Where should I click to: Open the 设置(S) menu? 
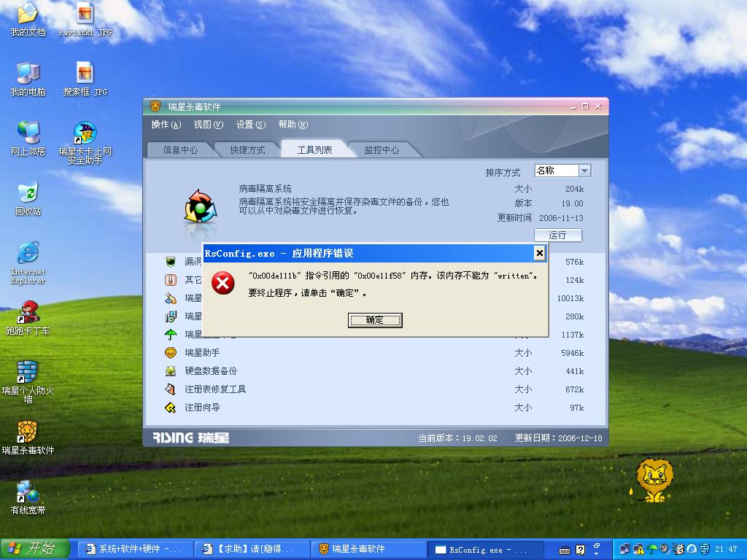(x=251, y=125)
